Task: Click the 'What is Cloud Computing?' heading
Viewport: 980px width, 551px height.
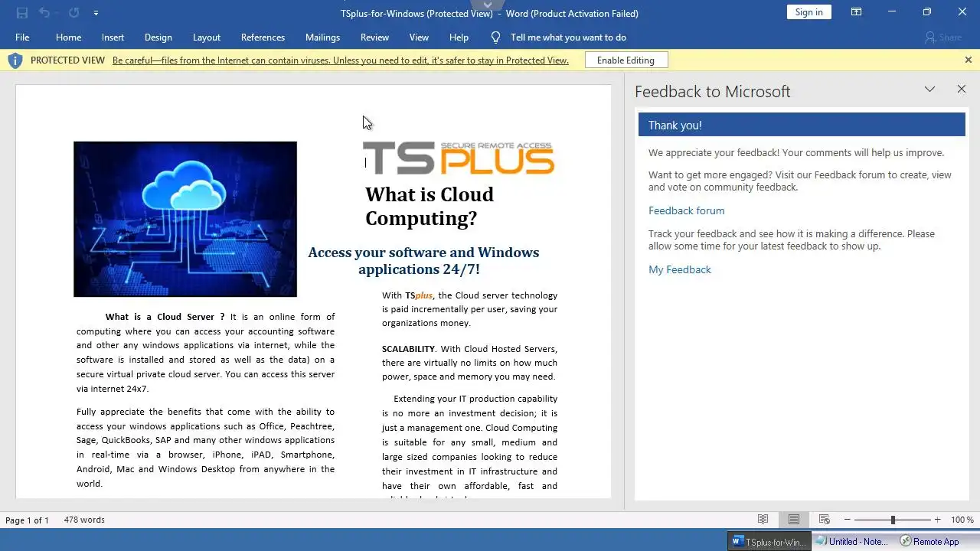Action: point(430,206)
